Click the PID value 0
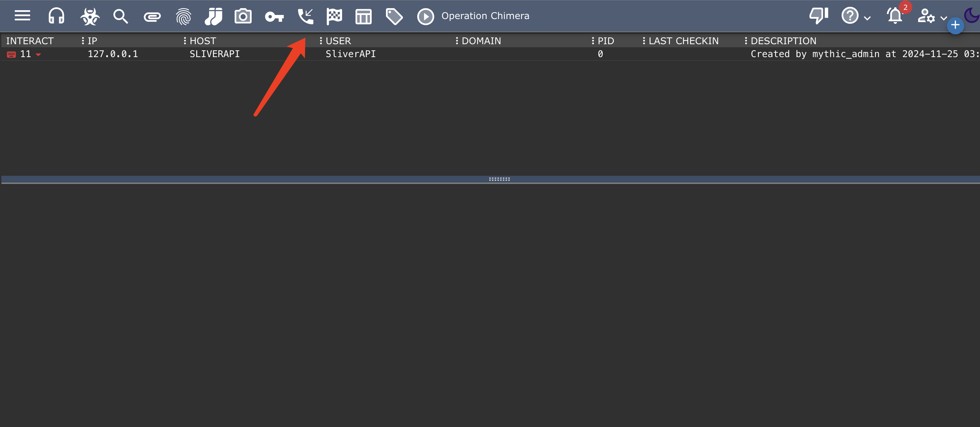 click(x=600, y=54)
